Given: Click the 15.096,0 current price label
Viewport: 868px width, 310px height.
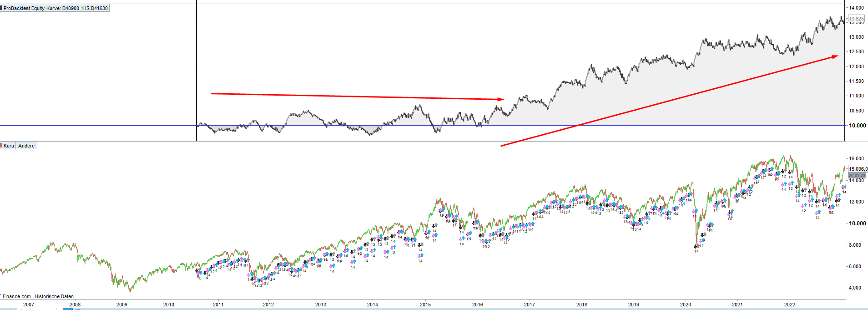Looking at the screenshot, I should point(858,169).
